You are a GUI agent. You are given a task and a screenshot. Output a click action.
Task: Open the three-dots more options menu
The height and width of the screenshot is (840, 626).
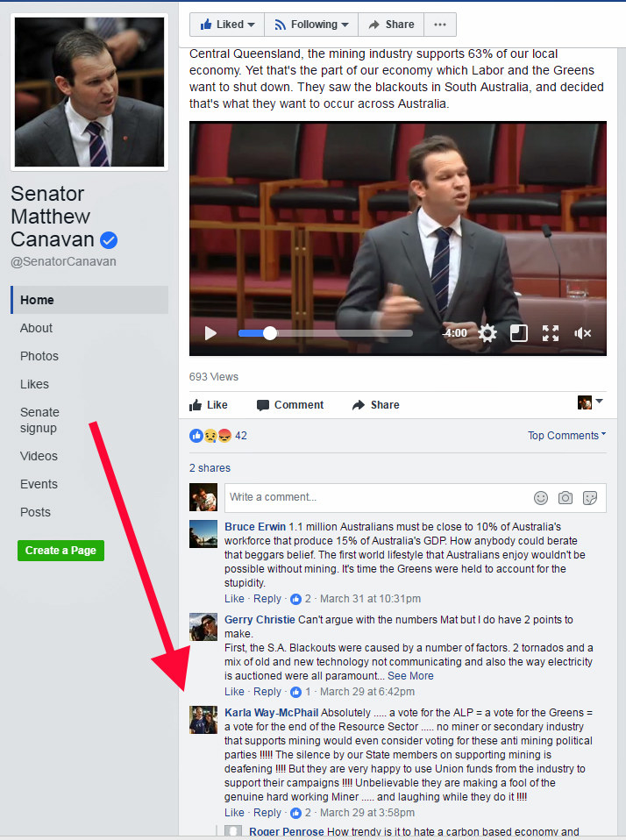440,25
